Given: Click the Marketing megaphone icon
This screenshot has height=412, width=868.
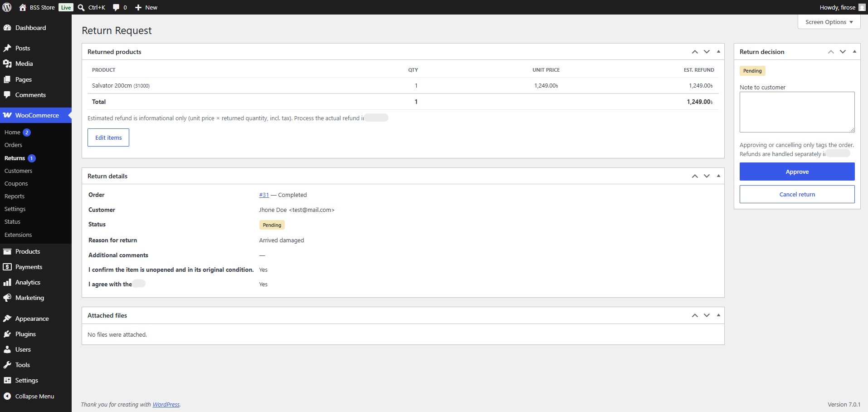Looking at the screenshot, I should pyautogui.click(x=7, y=298).
